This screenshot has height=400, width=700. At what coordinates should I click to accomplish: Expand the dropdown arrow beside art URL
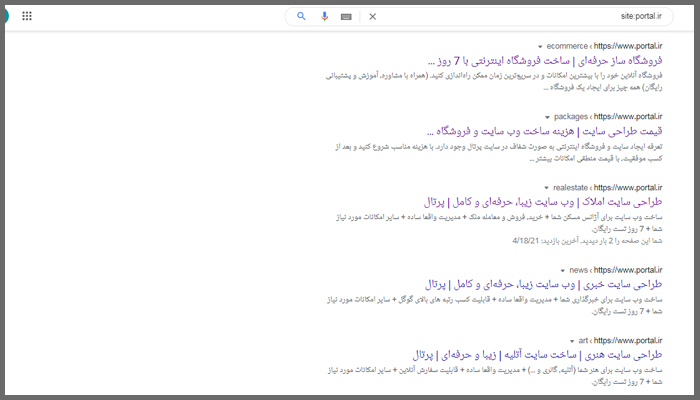(572, 341)
